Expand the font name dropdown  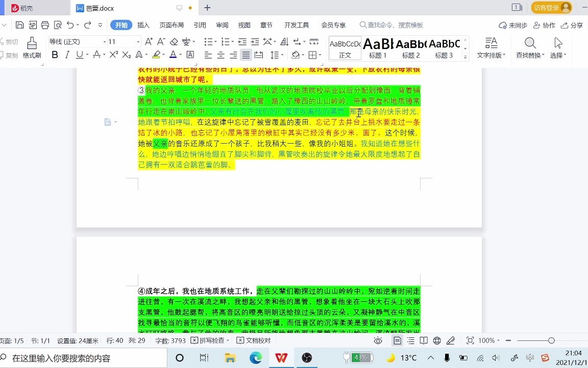click(104, 41)
